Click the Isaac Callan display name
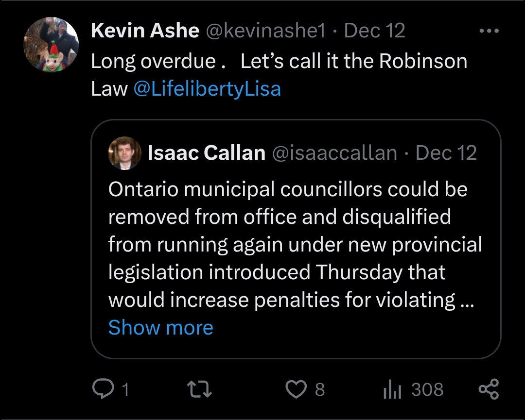The width and height of the screenshot is (525, 420). (206, 153)
